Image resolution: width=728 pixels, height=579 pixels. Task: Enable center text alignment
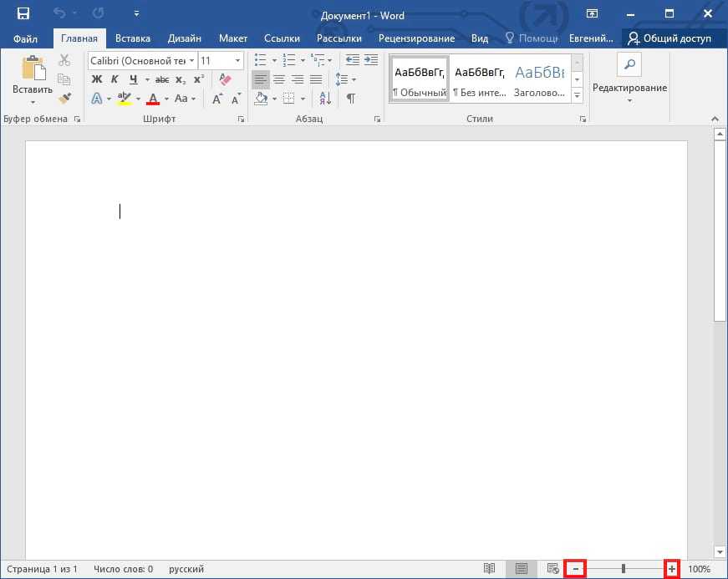point(279,79)
